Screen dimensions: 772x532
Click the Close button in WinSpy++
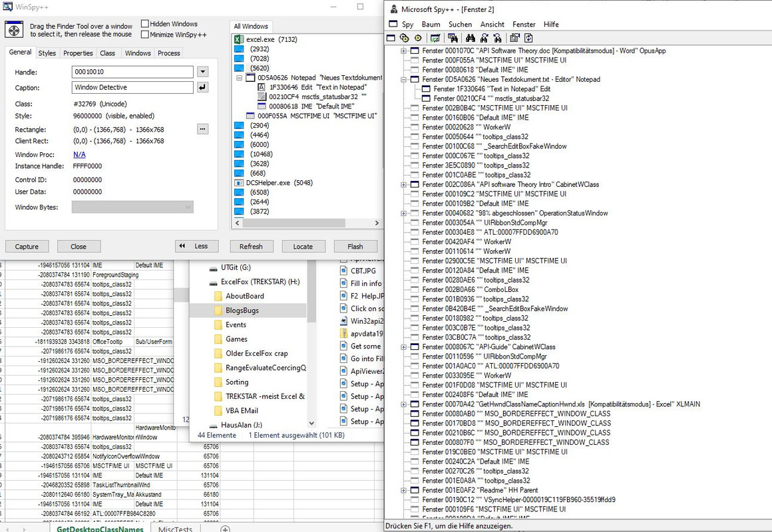[x=79, y=247]
